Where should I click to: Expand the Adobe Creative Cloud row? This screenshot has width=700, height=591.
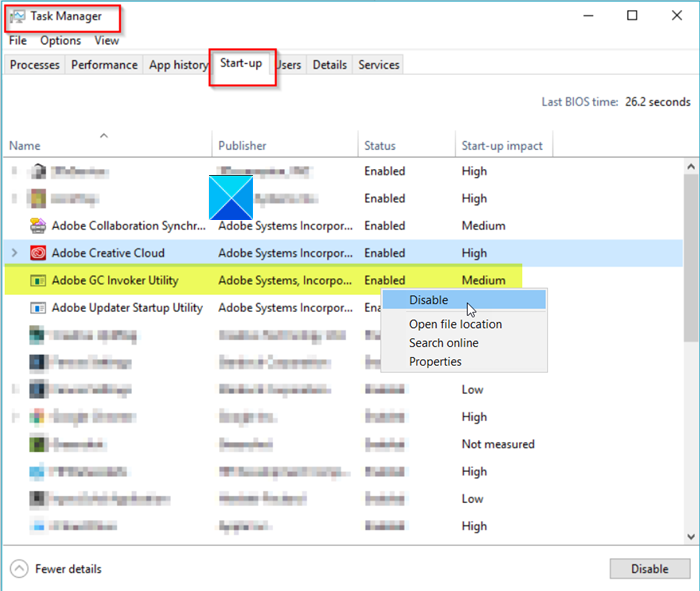(14, 253)
